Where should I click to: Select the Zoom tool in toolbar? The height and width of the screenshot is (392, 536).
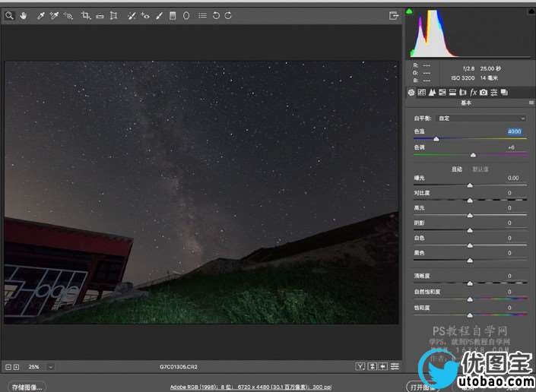point(10,15)
